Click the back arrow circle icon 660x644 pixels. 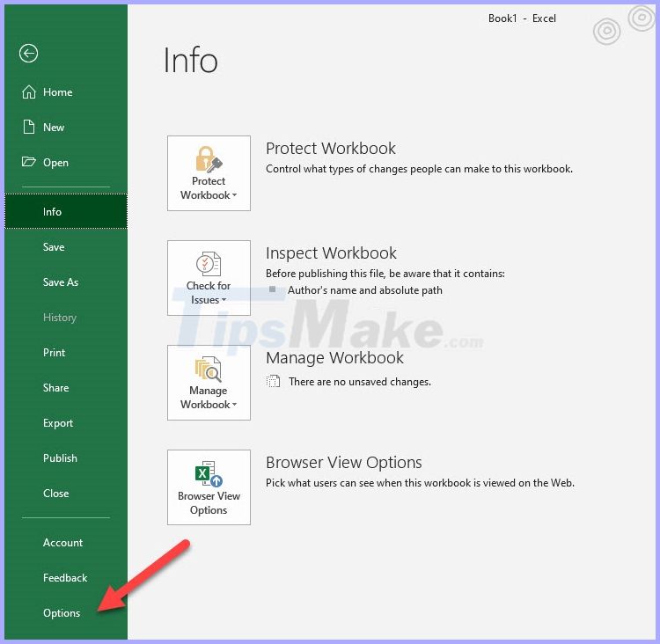coord(28,54)
